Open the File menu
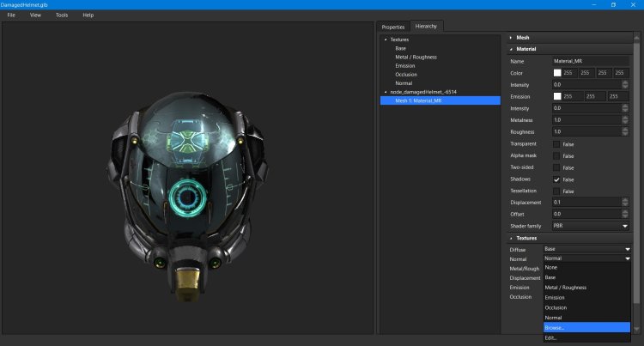 click(x=11, y=15)
